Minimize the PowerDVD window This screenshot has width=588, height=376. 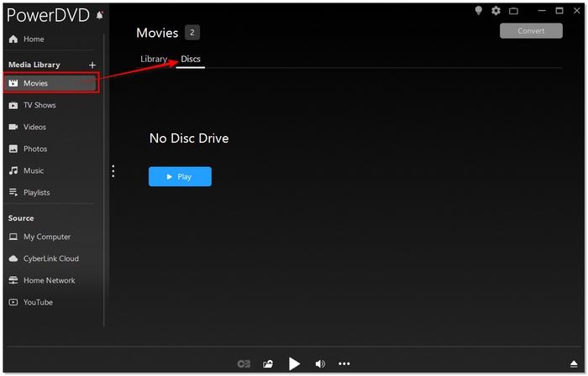pos(542,10)
